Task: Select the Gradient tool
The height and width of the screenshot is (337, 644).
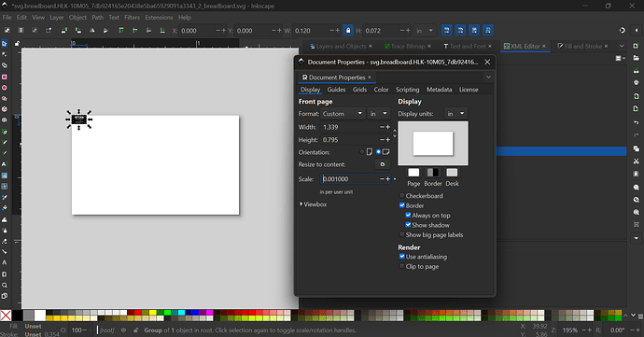Action: 5,176
